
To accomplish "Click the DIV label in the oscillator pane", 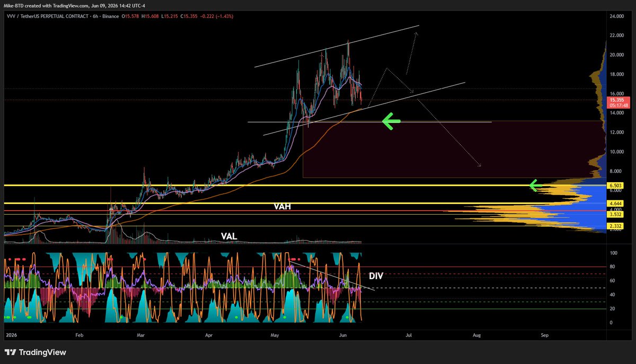I will [x=376, y=276].
